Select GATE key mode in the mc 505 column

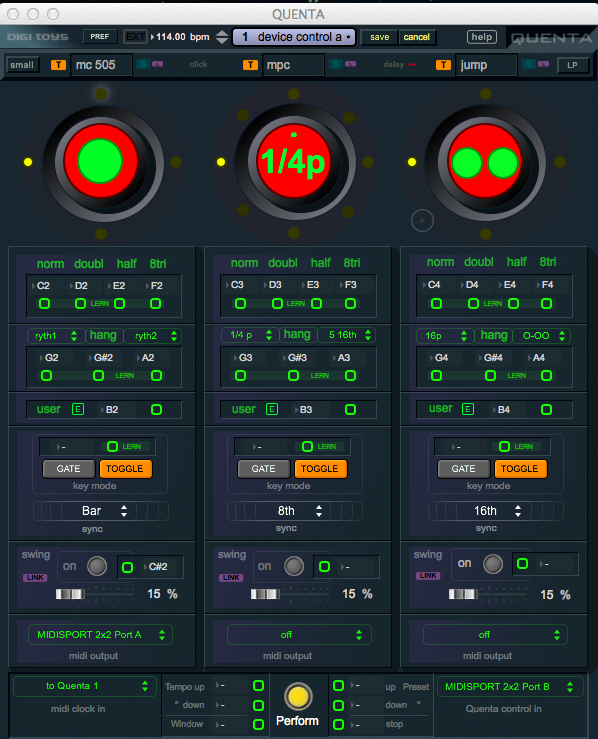coord(68,468)
